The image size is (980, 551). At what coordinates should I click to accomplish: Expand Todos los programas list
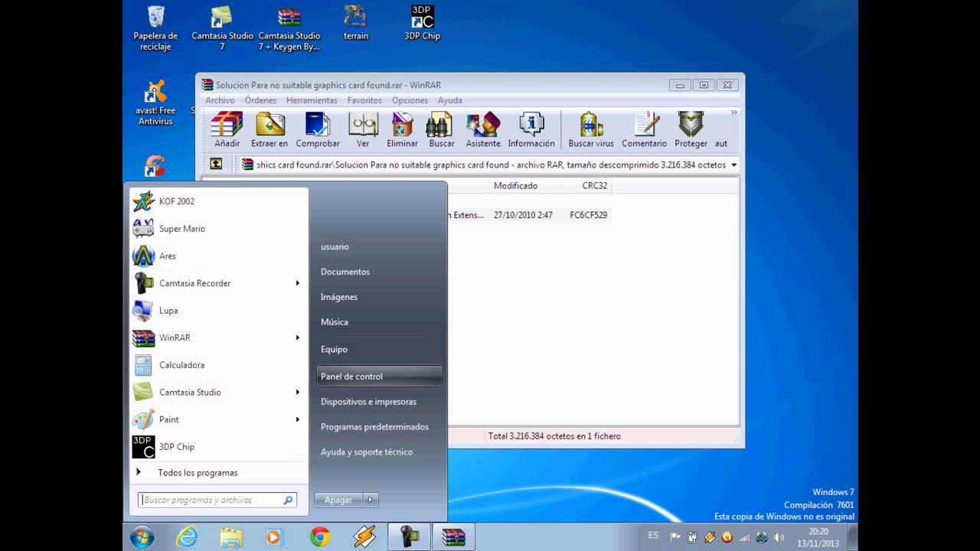click(x=219, y=473)
